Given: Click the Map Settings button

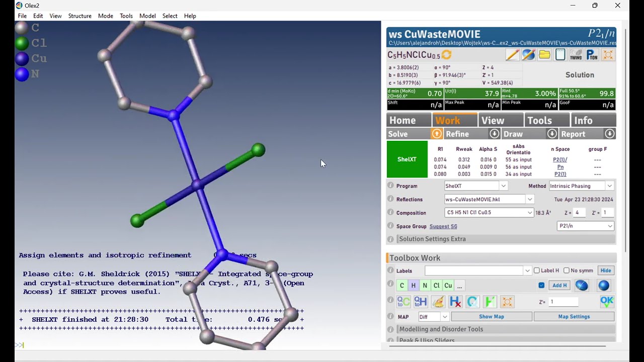Looking at the screenshot, I should pyautogui.click(x=574, y=317).
